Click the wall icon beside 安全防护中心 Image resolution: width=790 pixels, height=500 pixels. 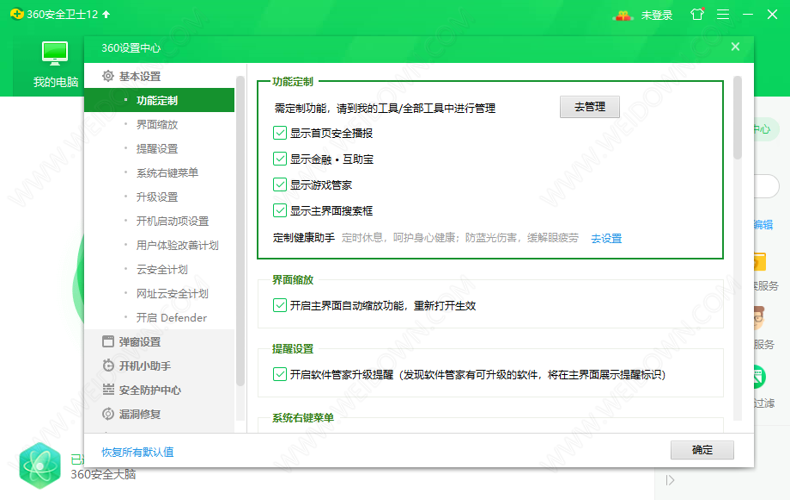108,389
